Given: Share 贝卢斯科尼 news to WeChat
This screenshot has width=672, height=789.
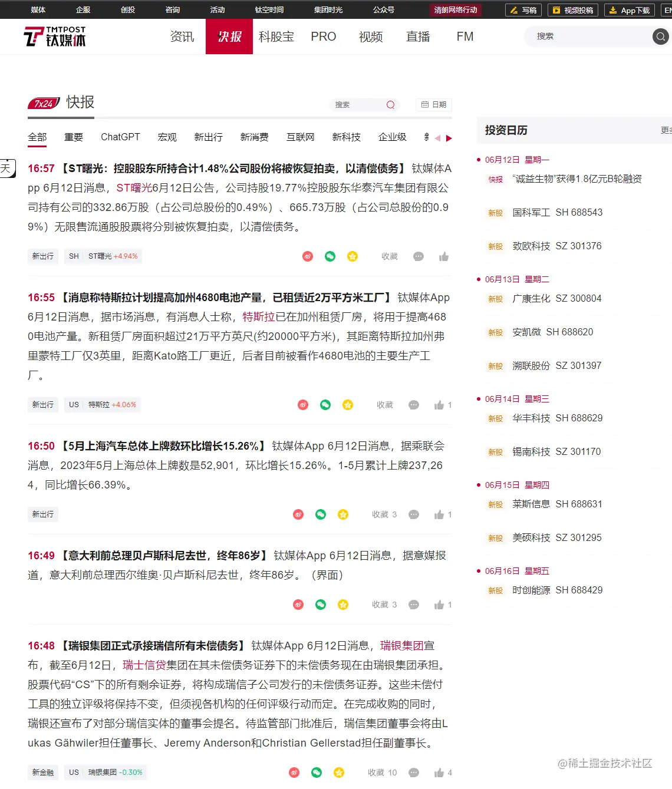Looking at the screenshot, I should click(321, 605).
